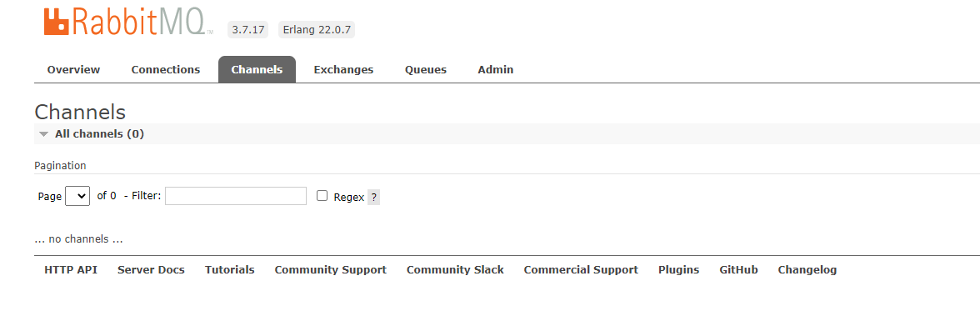This screenshot has height=326, width=980.
Task: Click the RabbitMQ logo
Action: (128, 21)
